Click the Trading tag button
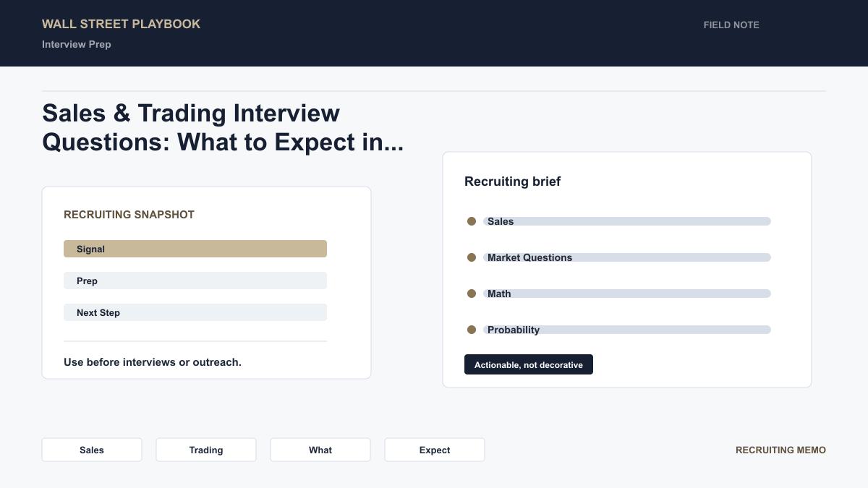Screen dimensions: 868x488 point(206,450)
